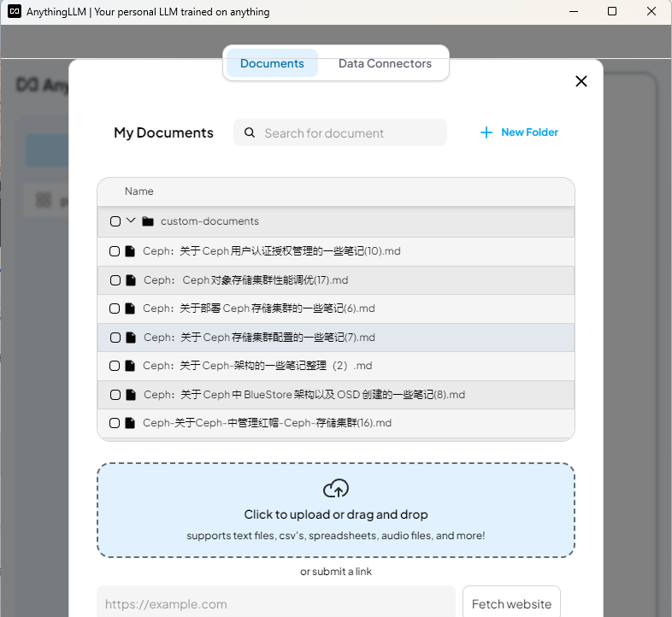Click the file icon of the (6).md document
Screen dimensions: 672x617
tap(130, 308)
